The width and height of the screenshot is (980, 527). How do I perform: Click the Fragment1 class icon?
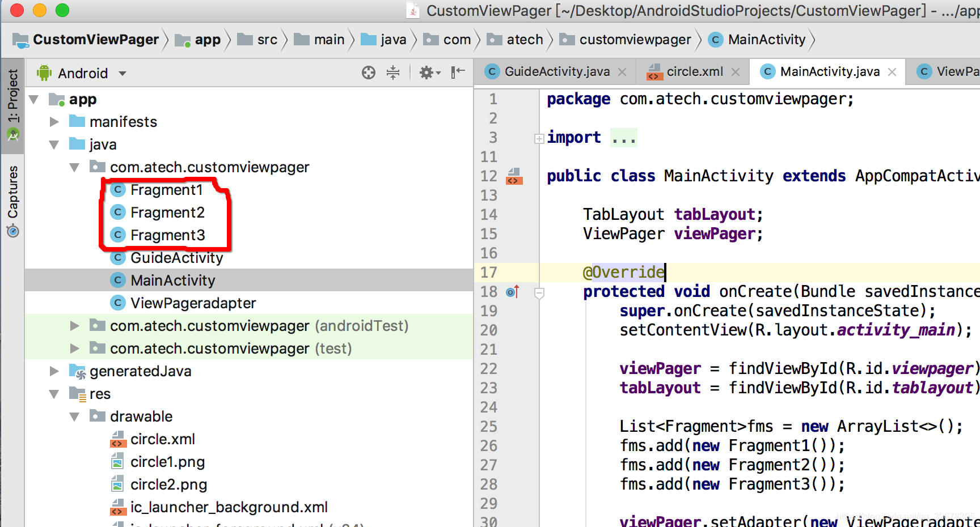pos(118,190)
